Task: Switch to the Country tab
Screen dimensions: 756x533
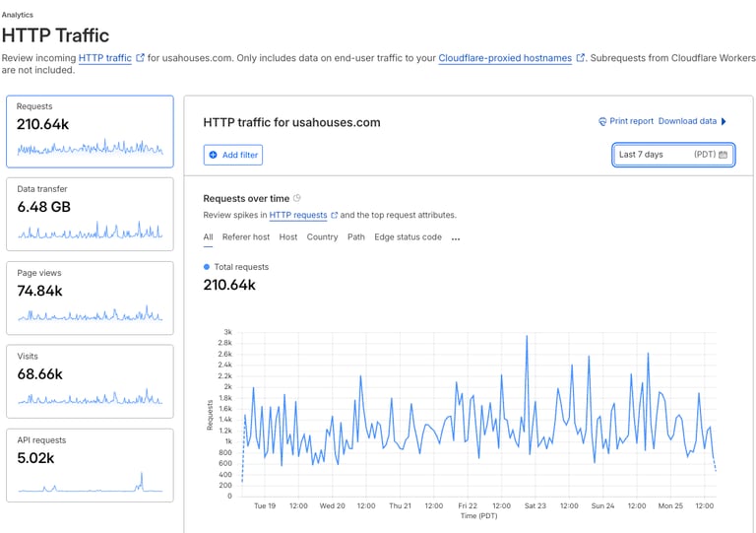Action: 322,236
